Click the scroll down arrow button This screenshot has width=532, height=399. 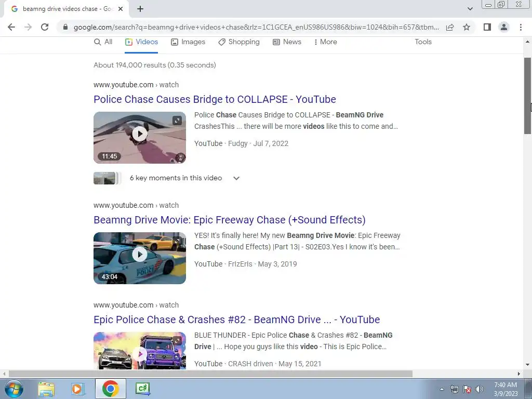pyautogui.click(x=528, y=365)
